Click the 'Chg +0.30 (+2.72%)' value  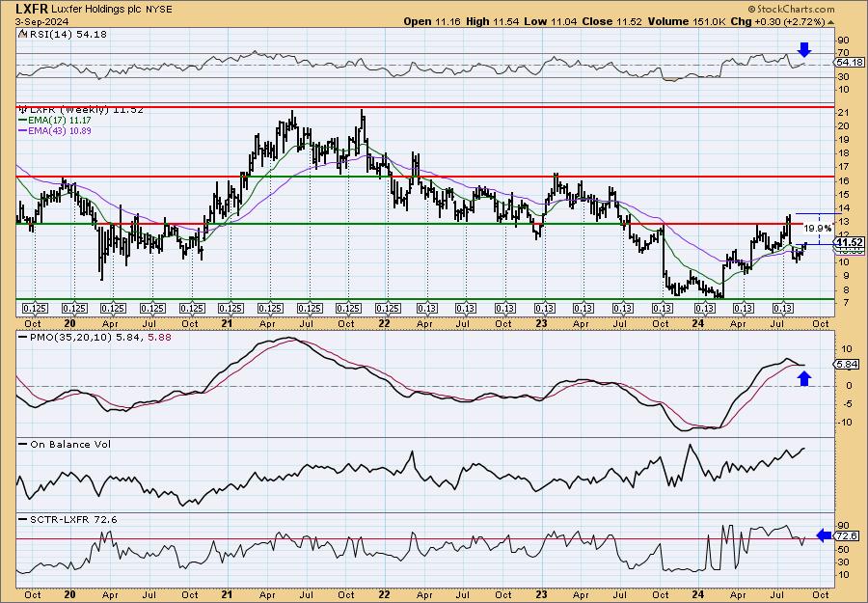(x=777, y=21)
